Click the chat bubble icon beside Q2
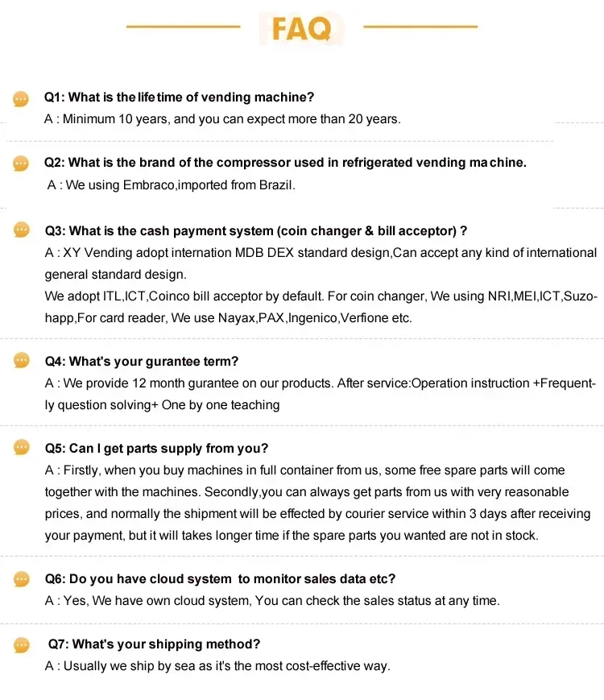The width and height of the screenshot is (604, 700). (x=21, y=164)
